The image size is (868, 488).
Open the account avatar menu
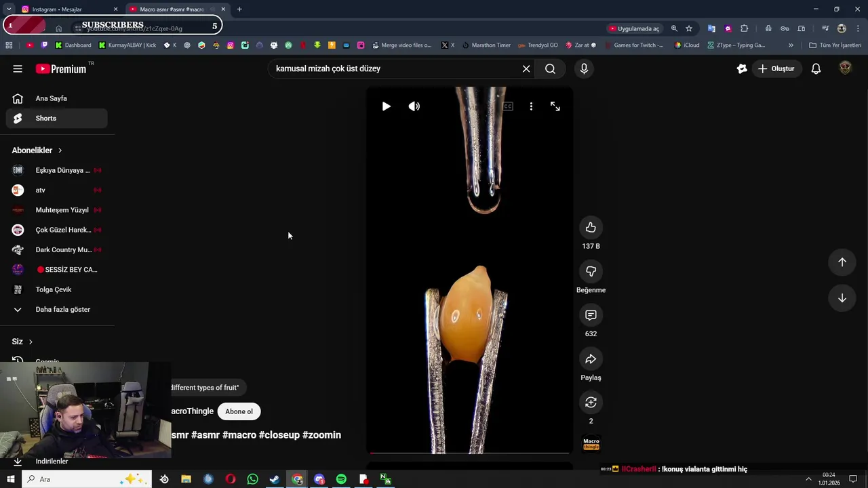point(845,68)
